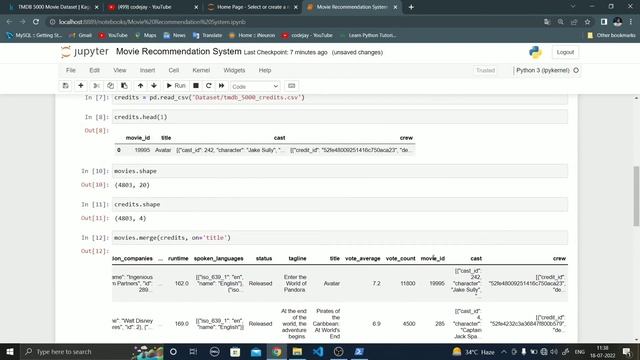Screen dimensions: 640x360
Task: Click the Python 3 (ipykernel) kernel name
Action: tap(542, 70)
